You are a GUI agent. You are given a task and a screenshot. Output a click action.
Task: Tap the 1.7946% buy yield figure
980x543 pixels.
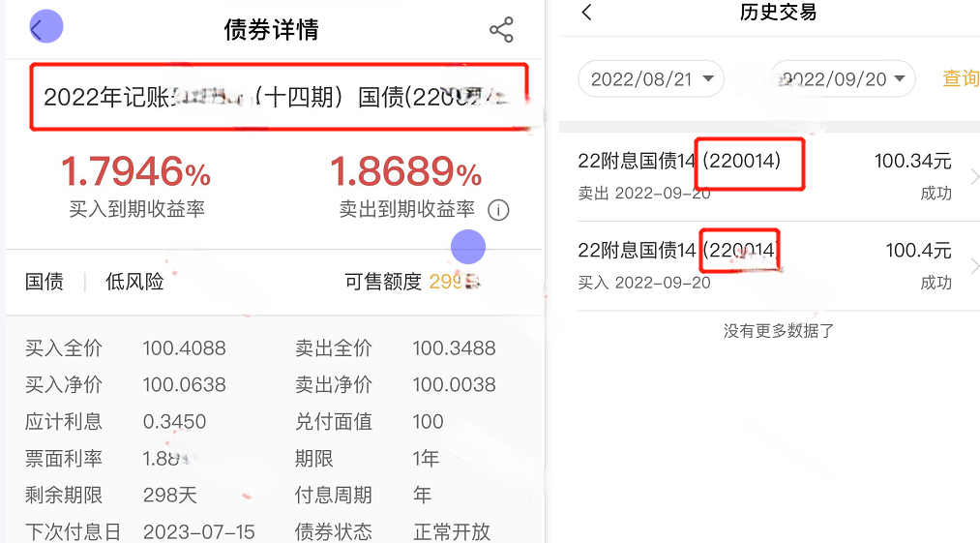tap(135, 173)
